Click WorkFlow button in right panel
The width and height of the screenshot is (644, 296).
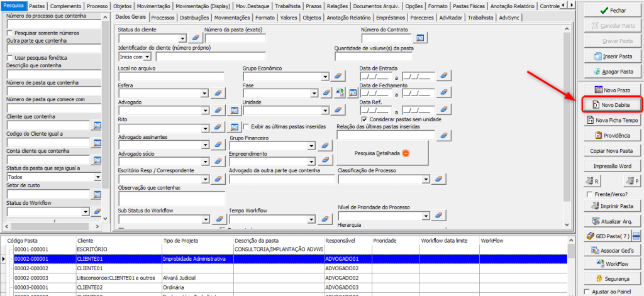(x=613, y=263)
